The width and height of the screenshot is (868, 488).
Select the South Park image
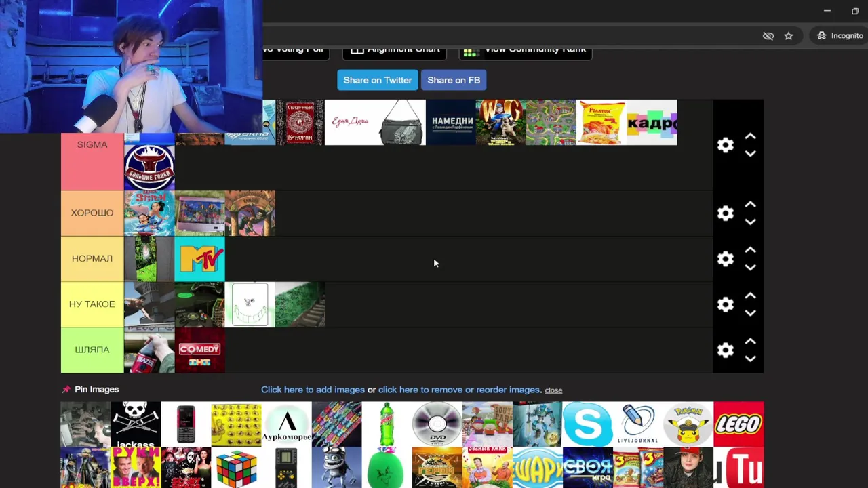(488, 424)
